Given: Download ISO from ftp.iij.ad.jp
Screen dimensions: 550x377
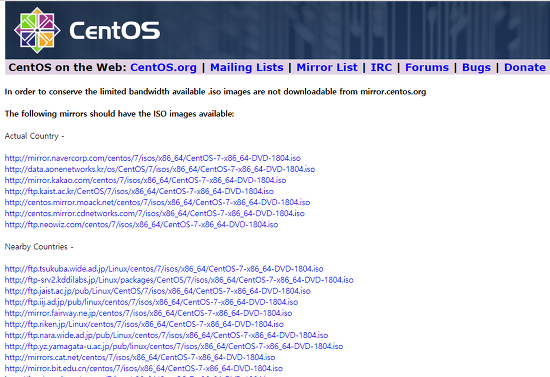Looking at the screenshot, I should pyautogui.click(x=151, y=302).
